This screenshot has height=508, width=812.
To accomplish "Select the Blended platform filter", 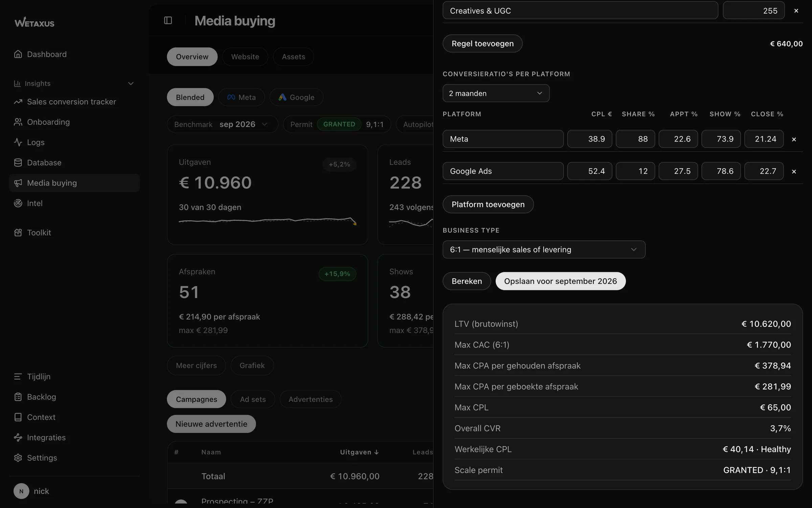I will [190, 97].
